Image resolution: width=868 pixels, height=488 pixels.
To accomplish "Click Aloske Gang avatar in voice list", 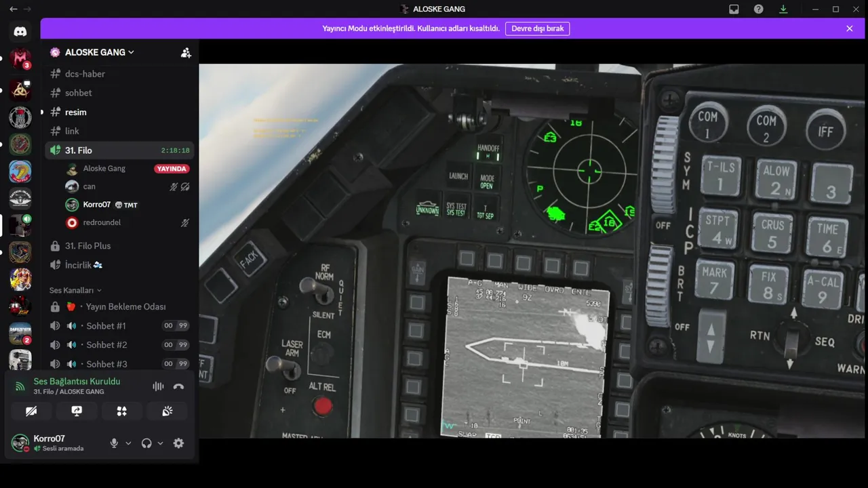I will pyautogui.click(x=72, y=169).
